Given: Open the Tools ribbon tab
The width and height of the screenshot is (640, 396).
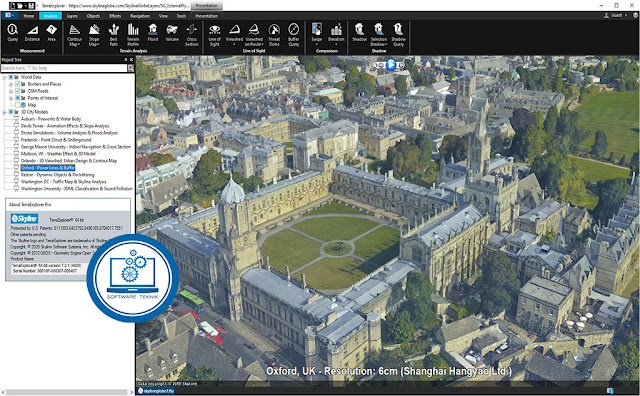Looking at the screenshot, I should (181, 16).
